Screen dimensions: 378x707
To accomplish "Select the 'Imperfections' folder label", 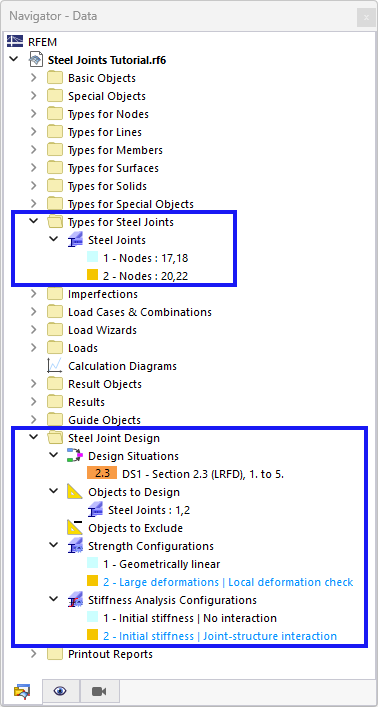I will (103, 294).
